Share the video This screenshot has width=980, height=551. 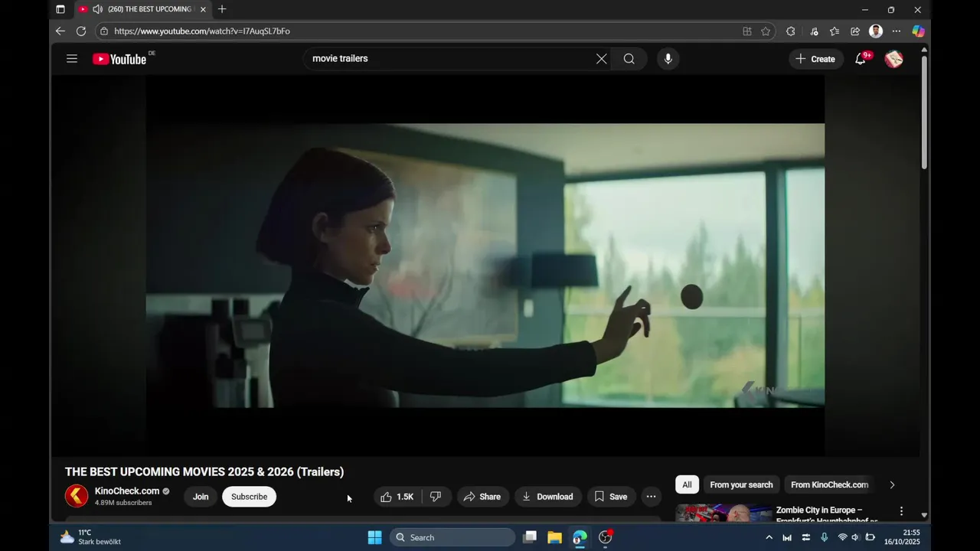482,497
